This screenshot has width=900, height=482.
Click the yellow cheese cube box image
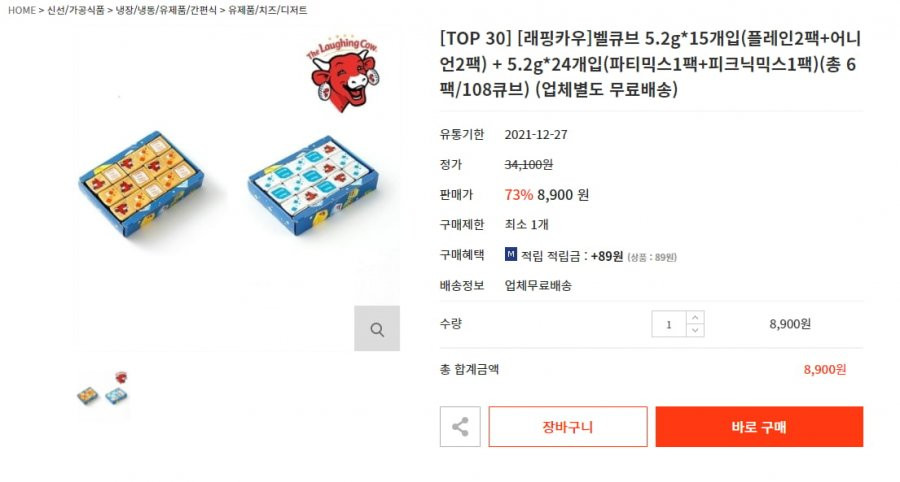pyautogui.click(x=141, y=184)
